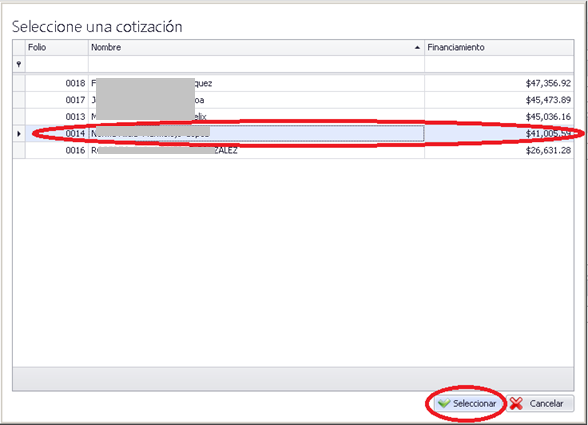Click the row header of folio 0018
The image size is (588, 425).
pyautogui.click(x=19, y=83)
